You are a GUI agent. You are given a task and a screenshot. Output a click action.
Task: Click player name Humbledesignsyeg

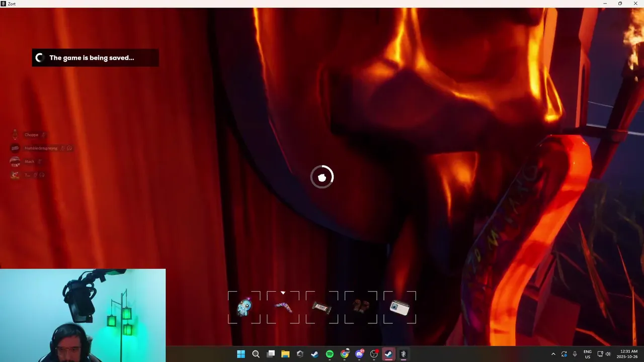click(x=41, y=148)
